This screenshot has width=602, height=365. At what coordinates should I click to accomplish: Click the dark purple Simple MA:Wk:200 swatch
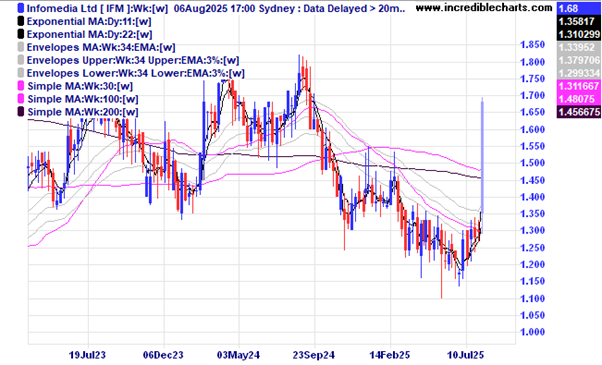[x=21, y=112]
